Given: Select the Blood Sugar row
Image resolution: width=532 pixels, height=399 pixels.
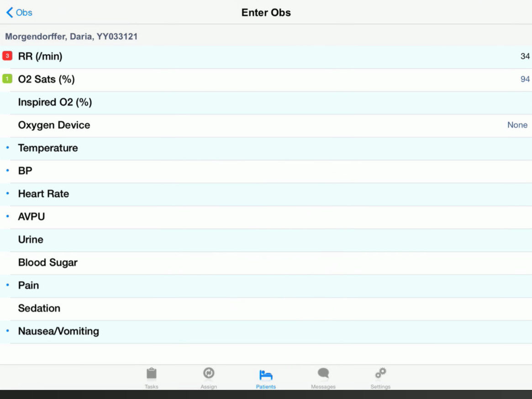Looking at the screenshot, I should pos(266,262).
